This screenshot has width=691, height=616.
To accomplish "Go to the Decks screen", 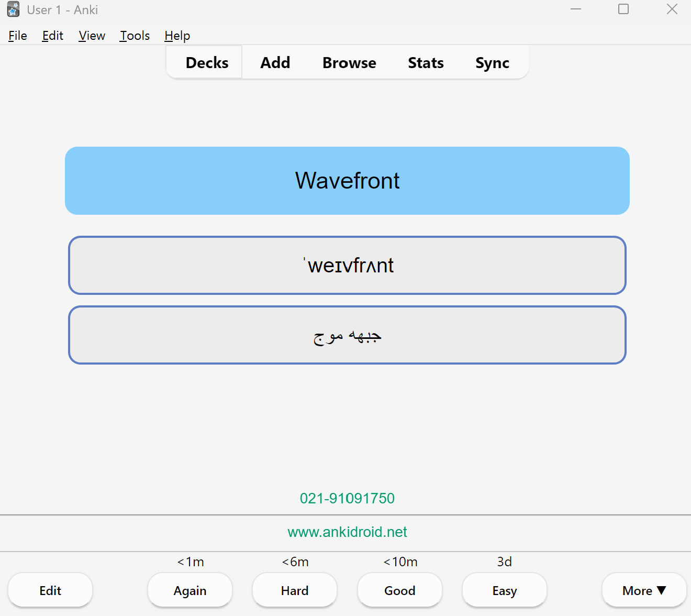I will coord(207,62).
